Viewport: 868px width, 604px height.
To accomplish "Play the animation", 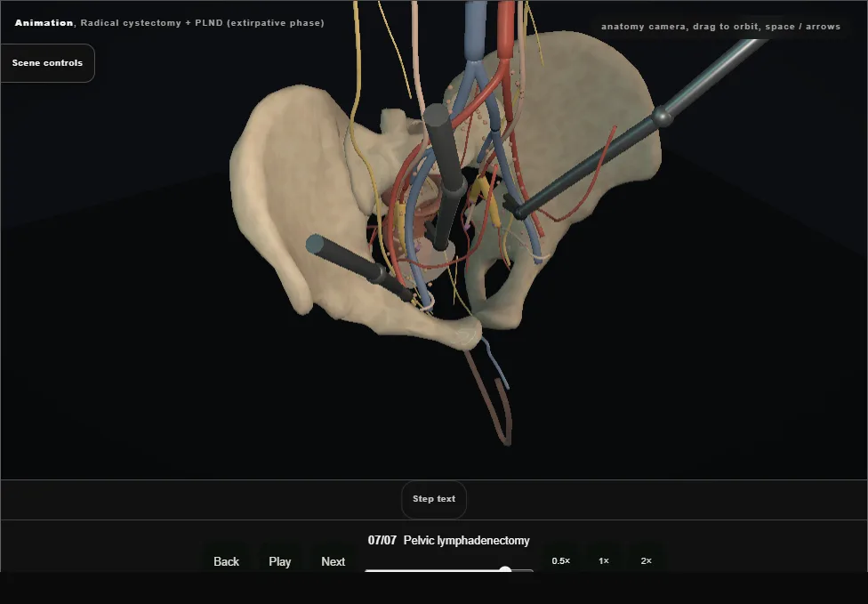I will 279,561.
